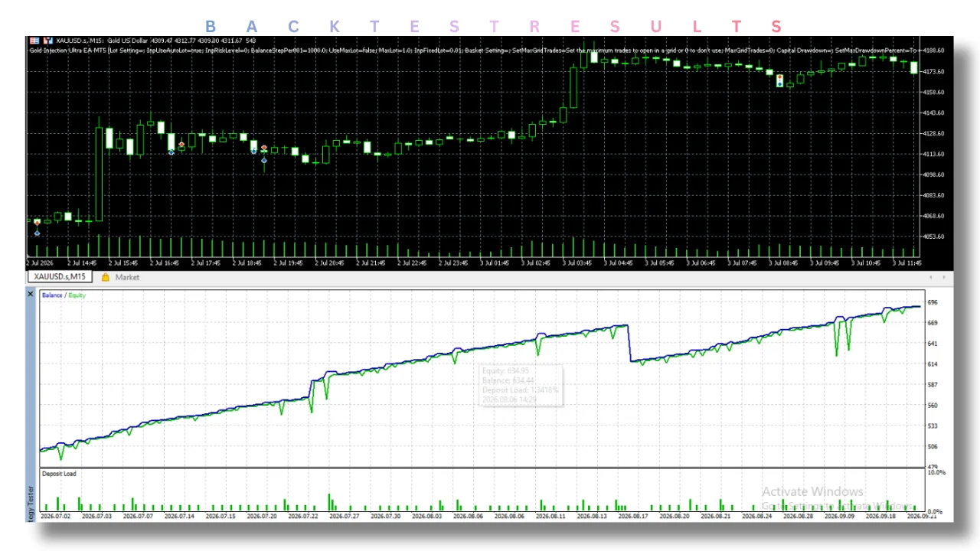This screenshot has height=551, width=980.
Task: Select the XAUUSD.s,M15 chart tab
Action: click(x=60, y=277)
